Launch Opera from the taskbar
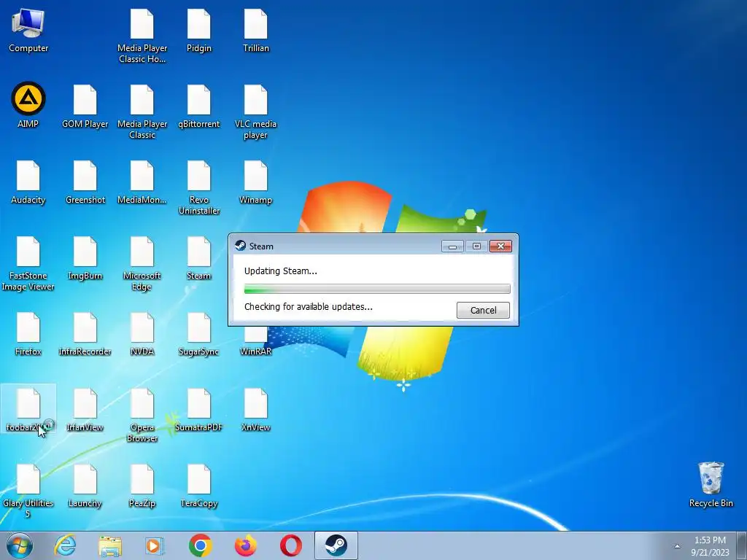747x560 pixels. click(x=290, y=545)
